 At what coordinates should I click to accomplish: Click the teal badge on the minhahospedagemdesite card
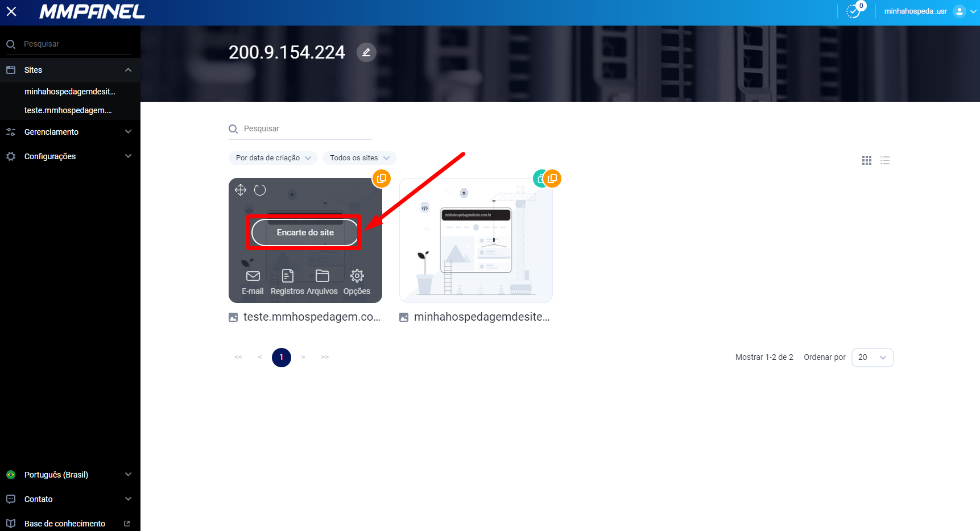tap(538, 179)
